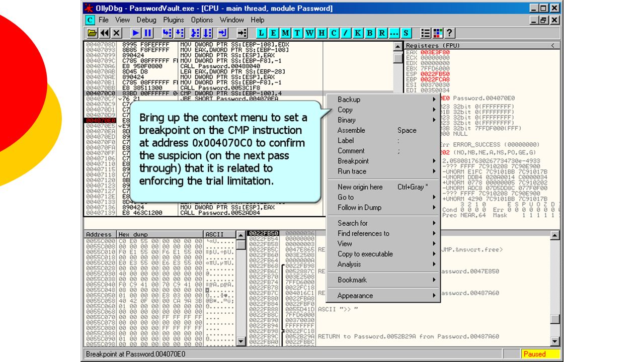This screenshot has height=362, width=644.
Task: Show References with the R button
Action: (382, 33)
